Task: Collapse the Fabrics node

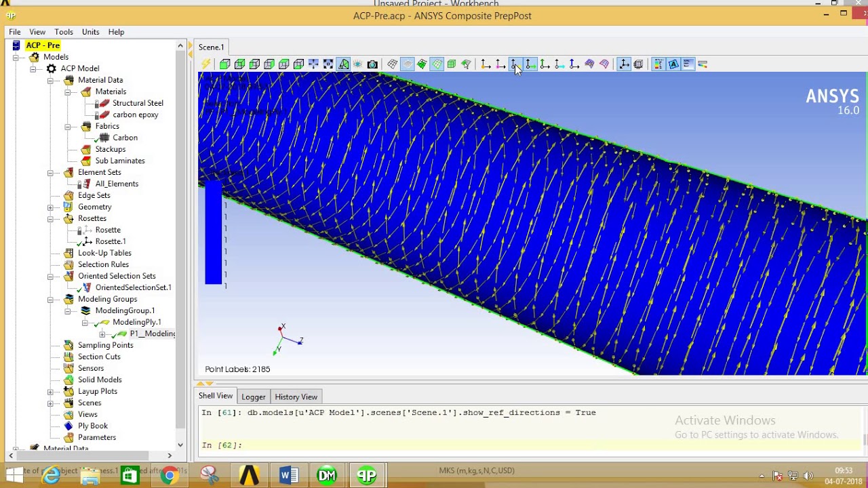Action: 68,126
